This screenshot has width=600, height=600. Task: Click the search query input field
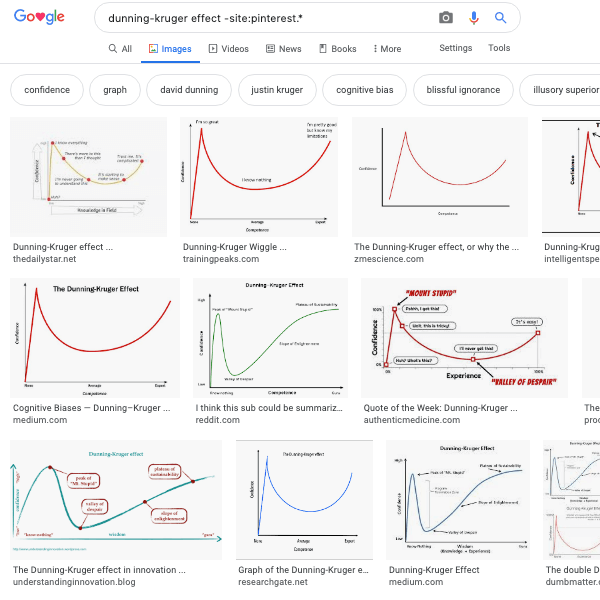[260, 18]
